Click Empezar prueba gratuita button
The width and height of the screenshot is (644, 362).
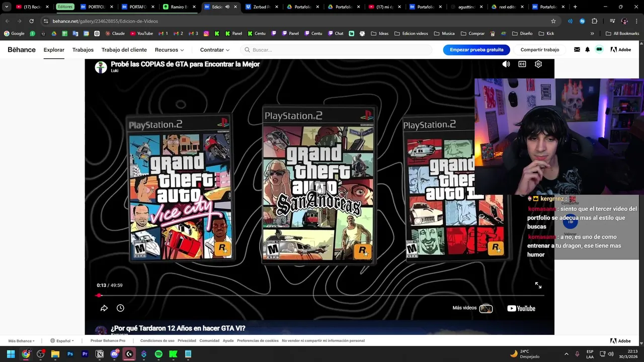click(x=476, y=50)
